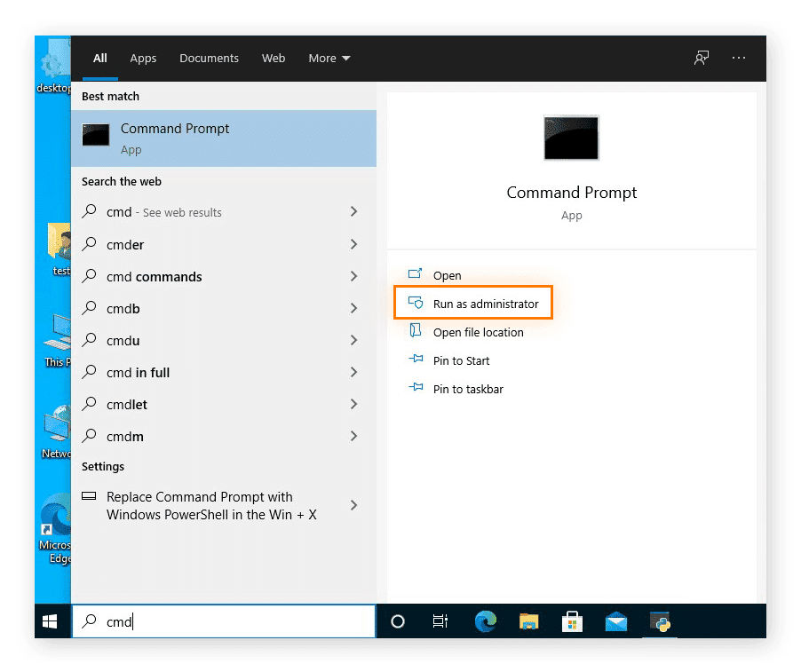Switch to the All search tab
801x672 pixels.
click(x=100, y=59)
